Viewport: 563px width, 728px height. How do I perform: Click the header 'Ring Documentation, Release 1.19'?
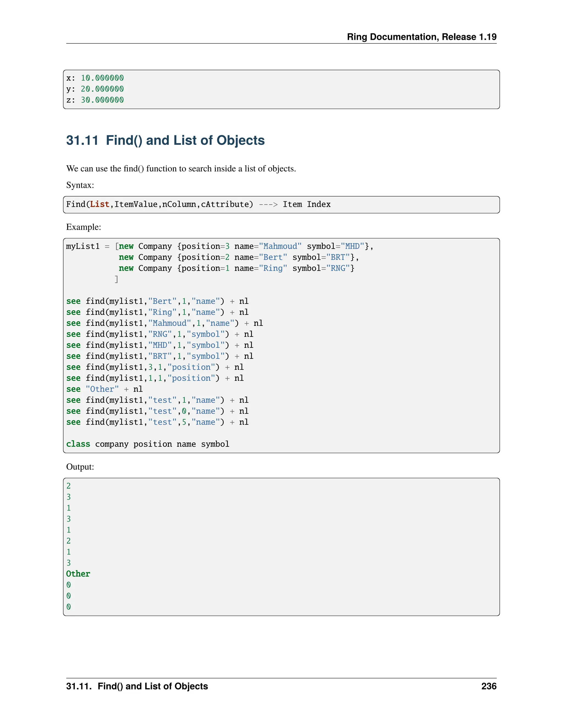click(422, 37)
